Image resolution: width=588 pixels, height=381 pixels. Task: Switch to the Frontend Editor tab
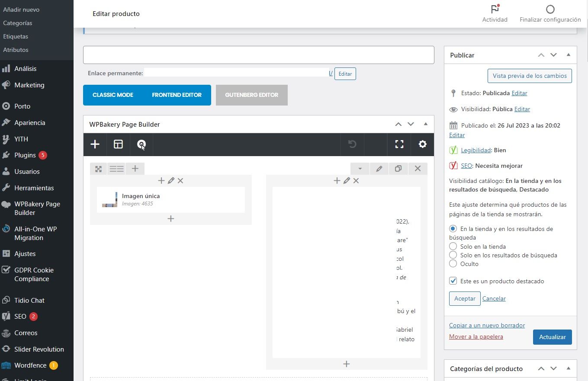pos(177,95)
